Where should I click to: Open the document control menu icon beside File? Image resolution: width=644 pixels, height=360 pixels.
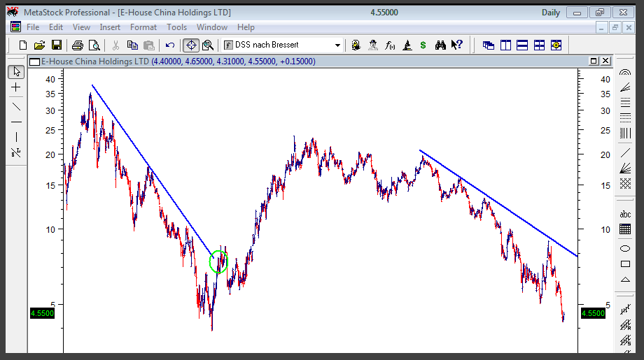tap(15, 27)
